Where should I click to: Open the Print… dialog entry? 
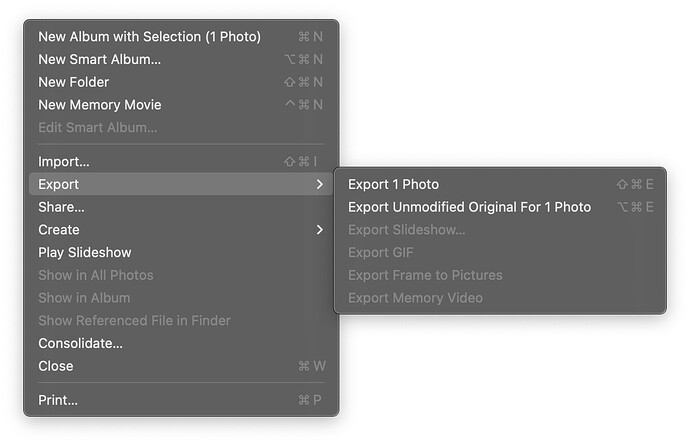(x=58, y=401)
